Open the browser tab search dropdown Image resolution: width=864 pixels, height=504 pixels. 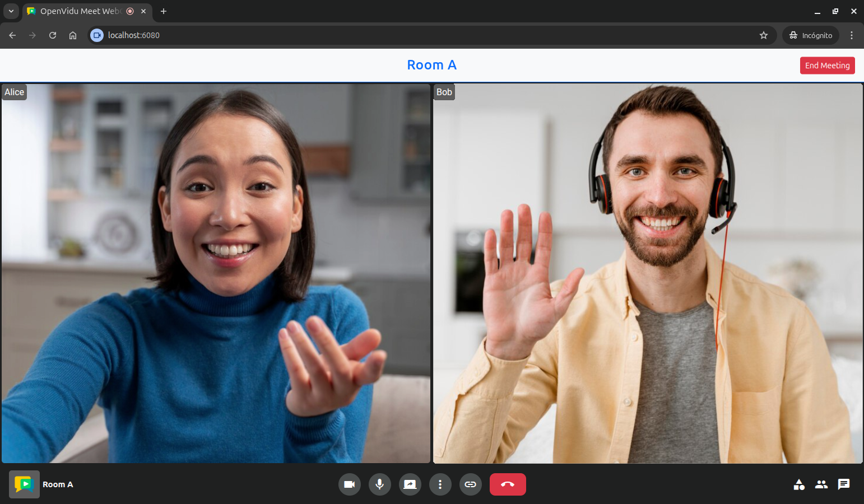[x=11, y=11]
